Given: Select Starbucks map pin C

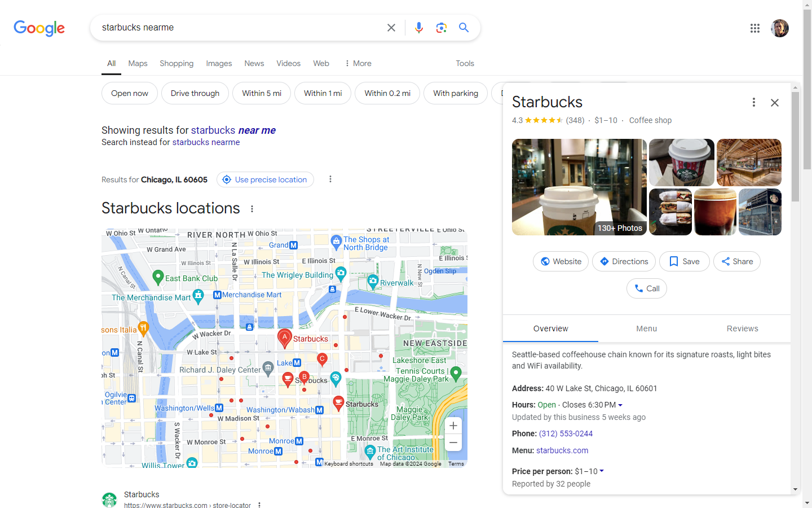Looking at the screenshot, I should click(322, 359).
